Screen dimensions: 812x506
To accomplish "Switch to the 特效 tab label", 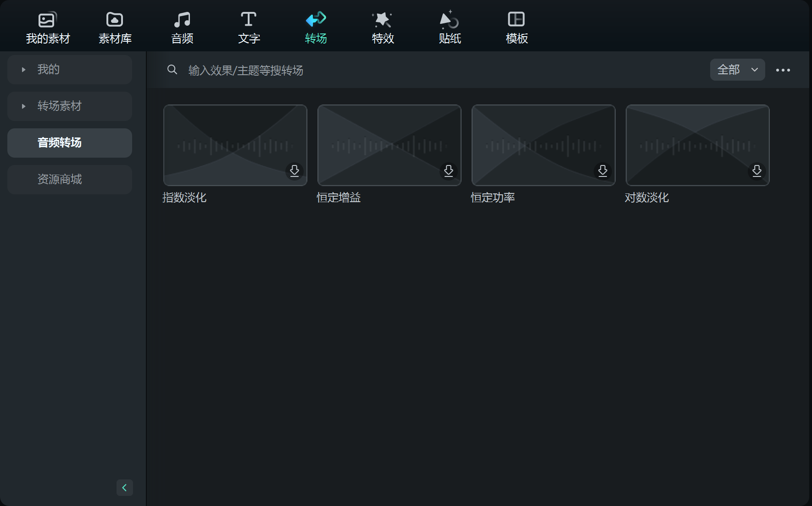I will point(383,38).
